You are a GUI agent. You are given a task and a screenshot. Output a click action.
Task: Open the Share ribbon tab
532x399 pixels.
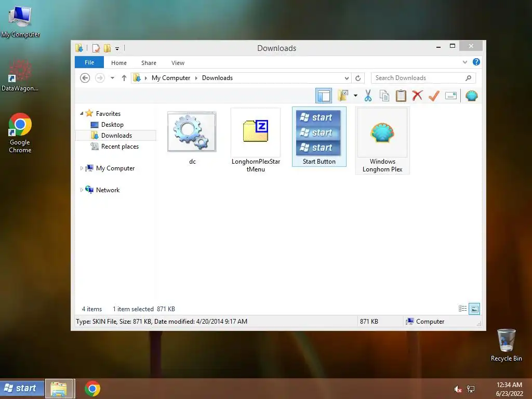[149, 63]
